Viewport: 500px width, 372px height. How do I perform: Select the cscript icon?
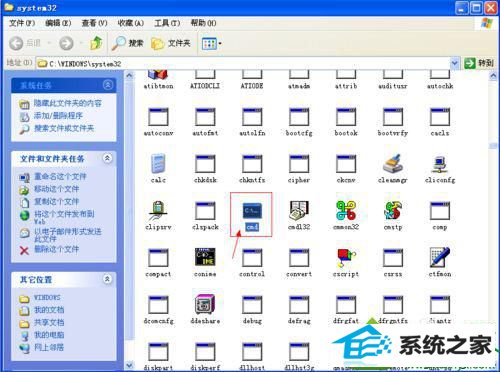[346, 258]
